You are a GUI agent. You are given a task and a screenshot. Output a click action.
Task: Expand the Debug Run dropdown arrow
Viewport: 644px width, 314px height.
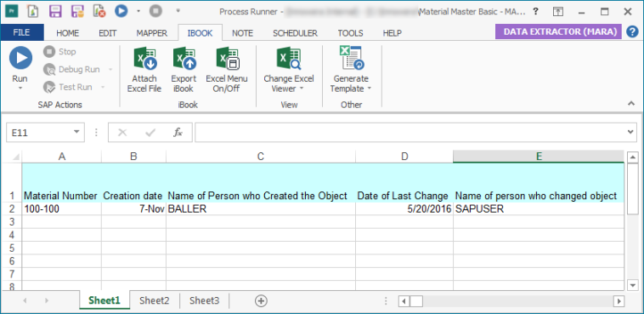coord(110,70)
